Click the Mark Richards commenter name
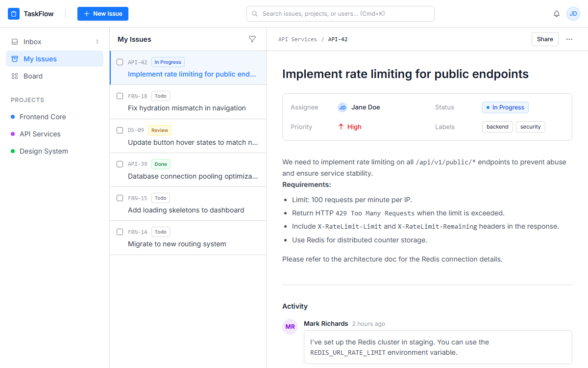This screenshot has height=368, width=588. (x=326, y=323)
